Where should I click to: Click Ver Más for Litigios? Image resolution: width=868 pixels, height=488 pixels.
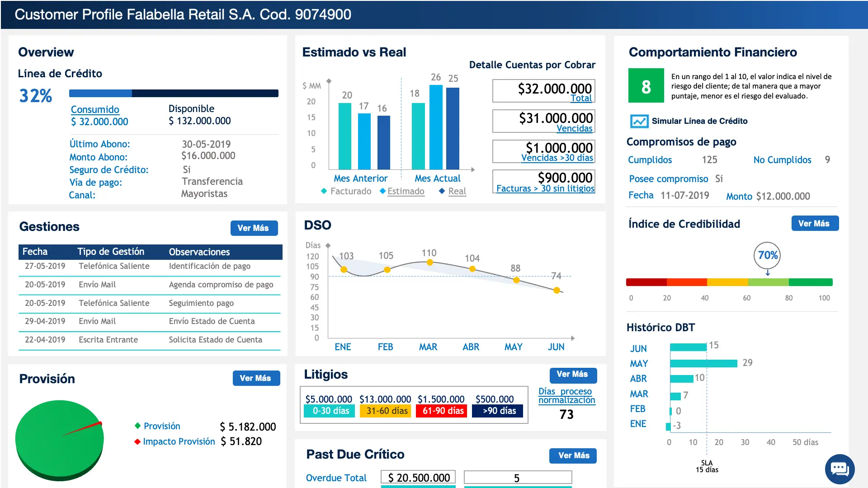point(573,375)
